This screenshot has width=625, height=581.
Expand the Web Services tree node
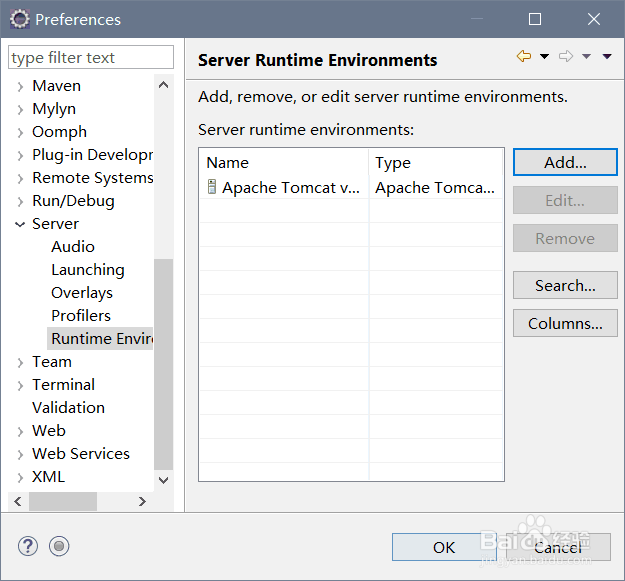pos(20,454)
